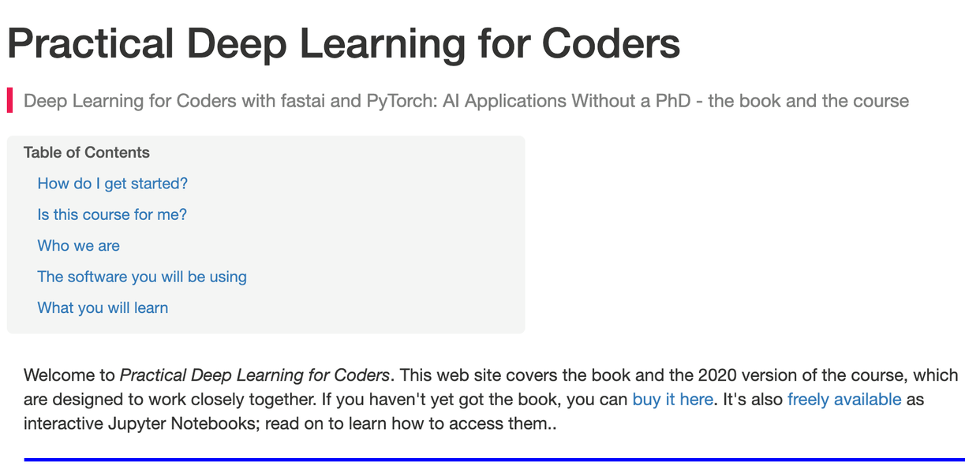Click the "Table of Contents" heading label
Image resolution: width=980 pixels, height=473 pixels.
click(87, 152)
